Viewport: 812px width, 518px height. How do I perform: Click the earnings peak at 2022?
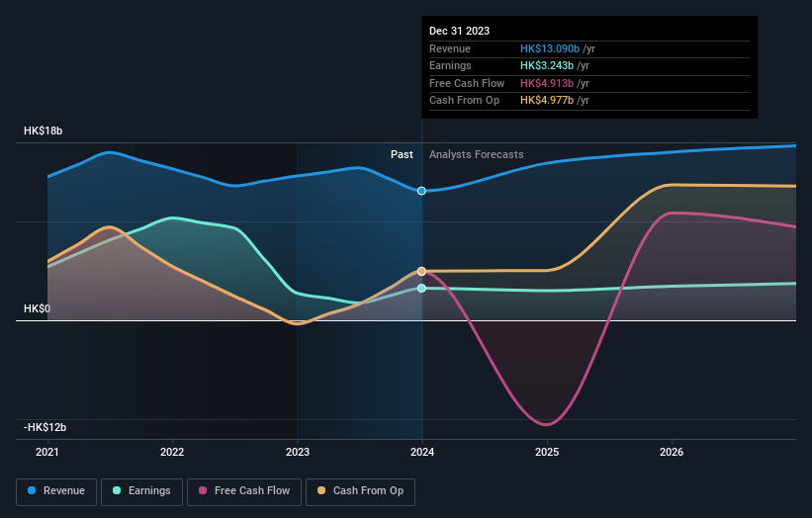click(x=172, y=217)
